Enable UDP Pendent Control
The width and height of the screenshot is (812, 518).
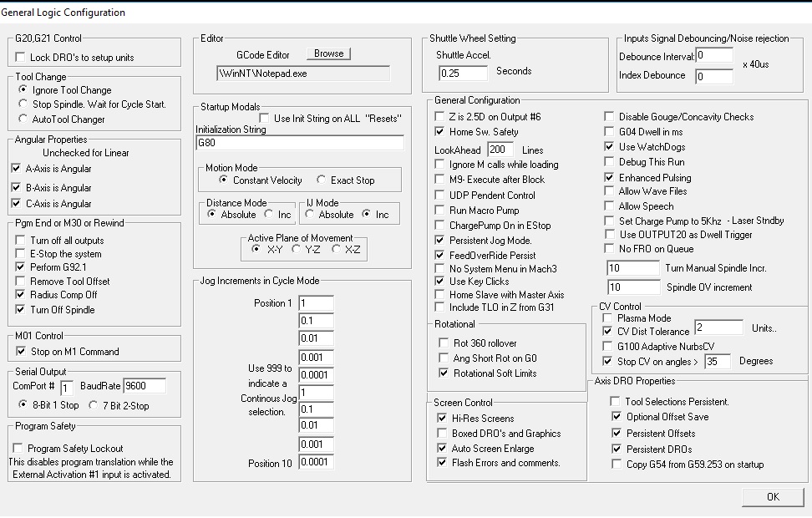(x=439, y=195)
